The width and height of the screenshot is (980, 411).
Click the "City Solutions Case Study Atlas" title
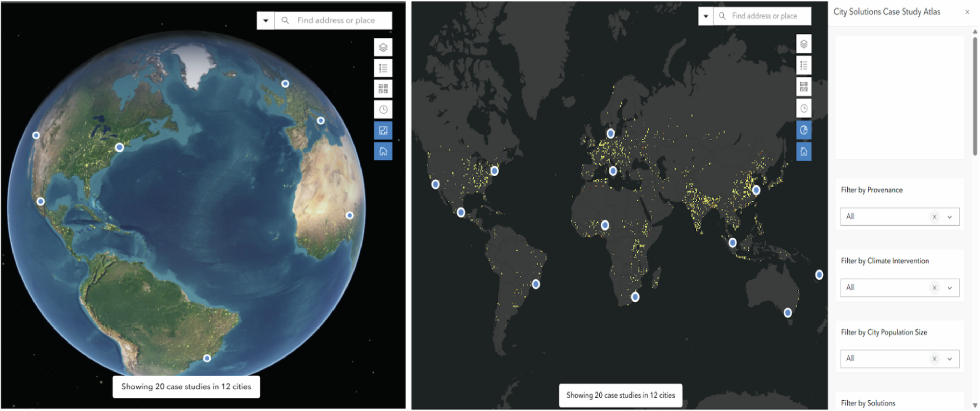point(887,12)
